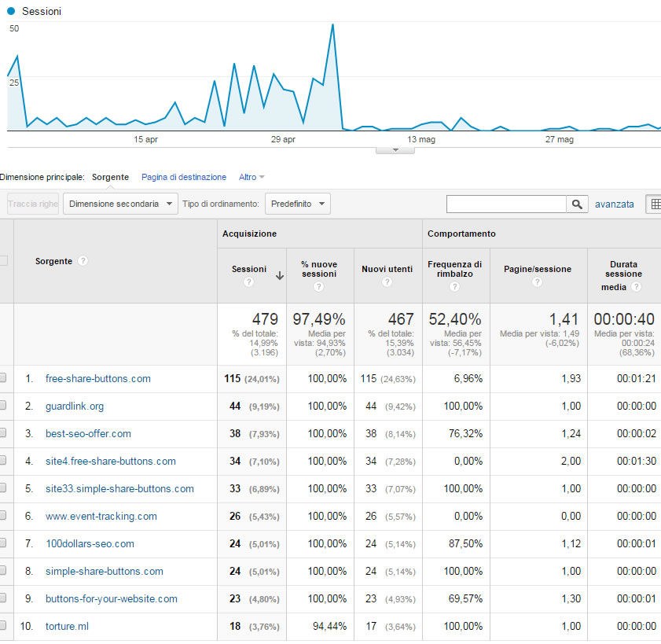Click the 1,93 pages per session cell

tap(571, 378)
